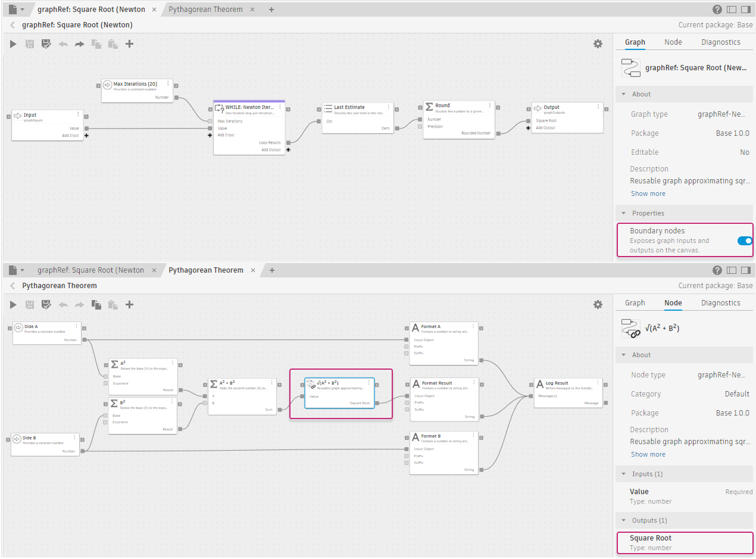Collapse the Properties section
The height and width of the screenshot is (559, 756).
624,213
